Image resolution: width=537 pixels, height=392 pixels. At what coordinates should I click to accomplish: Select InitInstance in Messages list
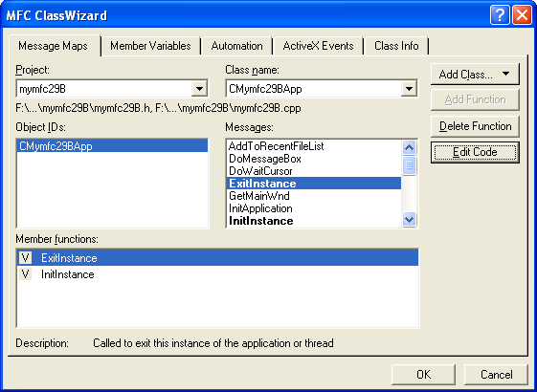(x=314, y=221)
